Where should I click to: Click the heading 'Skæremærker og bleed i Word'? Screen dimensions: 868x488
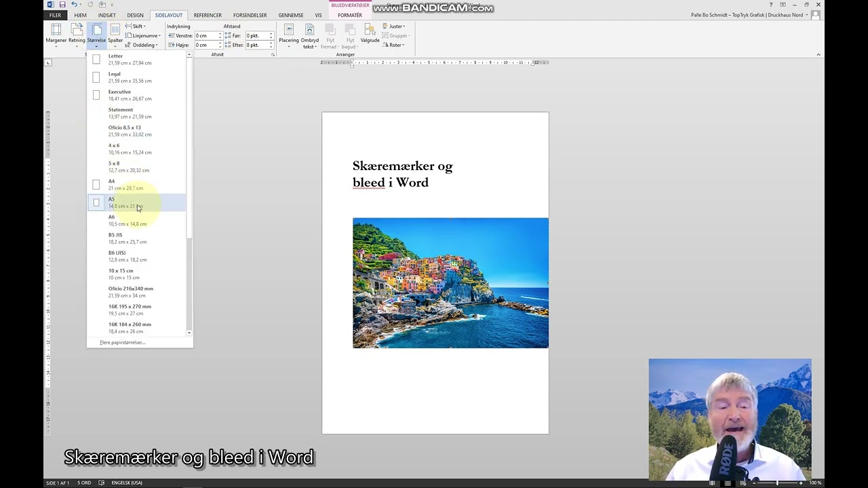coord(402,174)
